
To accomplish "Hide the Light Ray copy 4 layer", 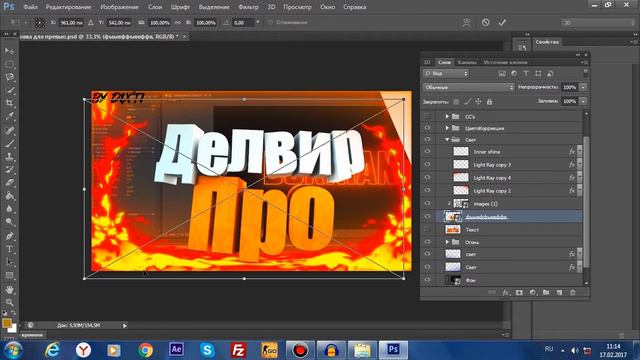I will (427, 178).
